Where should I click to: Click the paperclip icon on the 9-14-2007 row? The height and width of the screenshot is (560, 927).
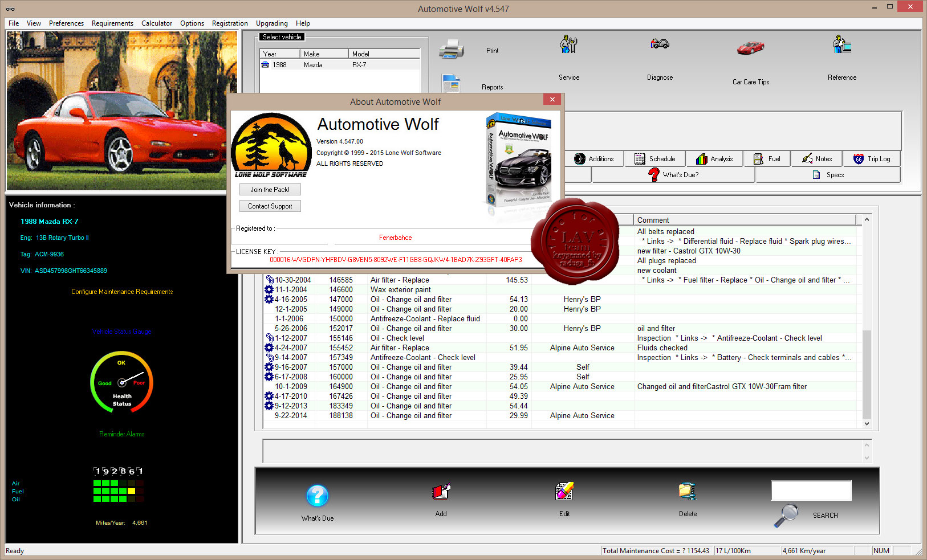tap(270, 357)
